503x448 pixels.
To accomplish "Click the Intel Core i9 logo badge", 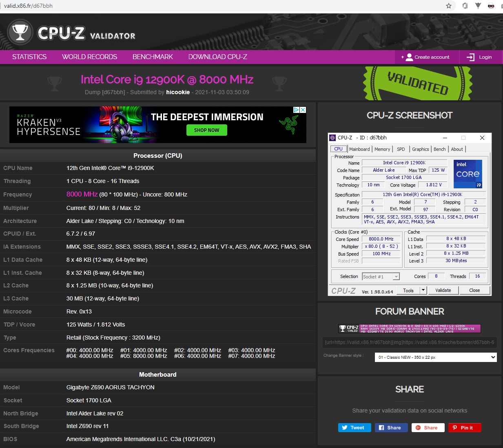I will (468, 174).
